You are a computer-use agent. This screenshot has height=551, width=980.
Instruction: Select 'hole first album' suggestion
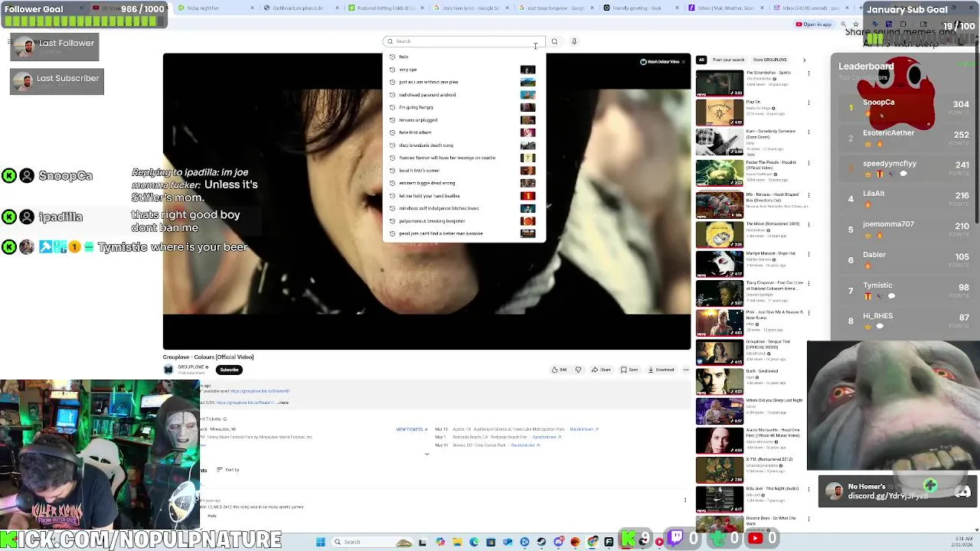pyautogui.click(x=463, y=132)
